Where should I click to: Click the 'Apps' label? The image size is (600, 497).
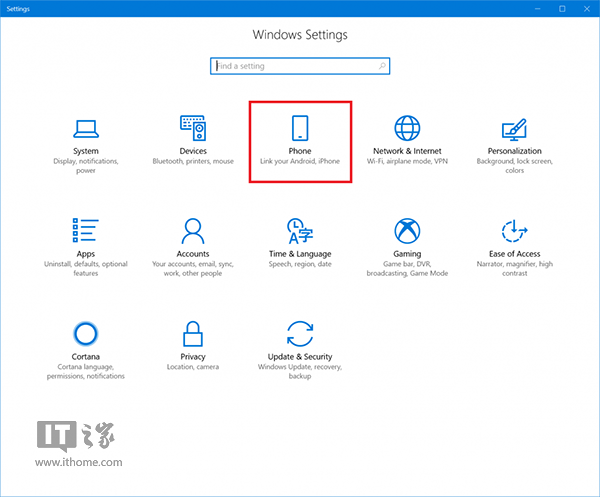click(x=86, y=254)
